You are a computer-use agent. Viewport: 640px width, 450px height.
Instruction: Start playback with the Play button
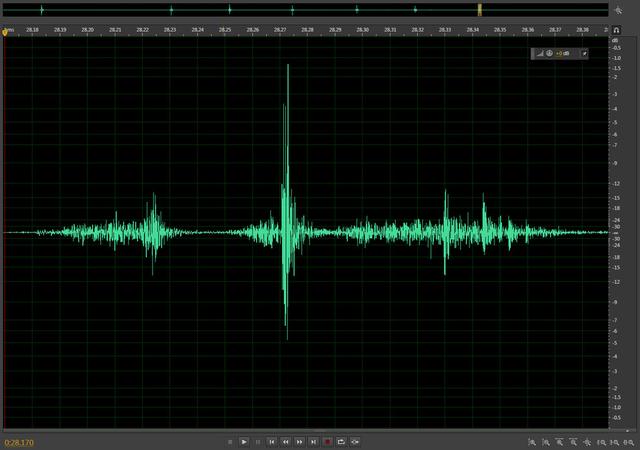pos(244,442)
